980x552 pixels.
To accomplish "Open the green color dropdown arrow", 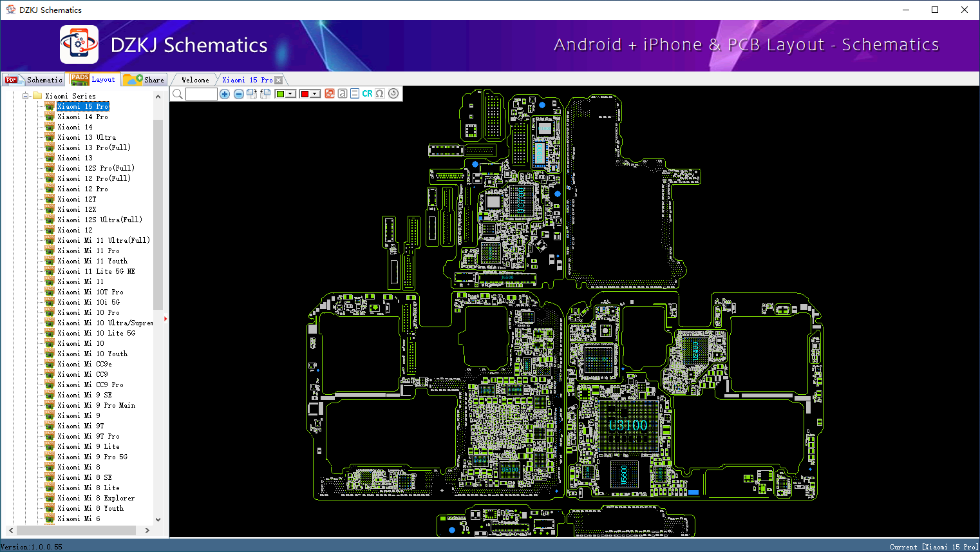I will [x=291, y=94].
